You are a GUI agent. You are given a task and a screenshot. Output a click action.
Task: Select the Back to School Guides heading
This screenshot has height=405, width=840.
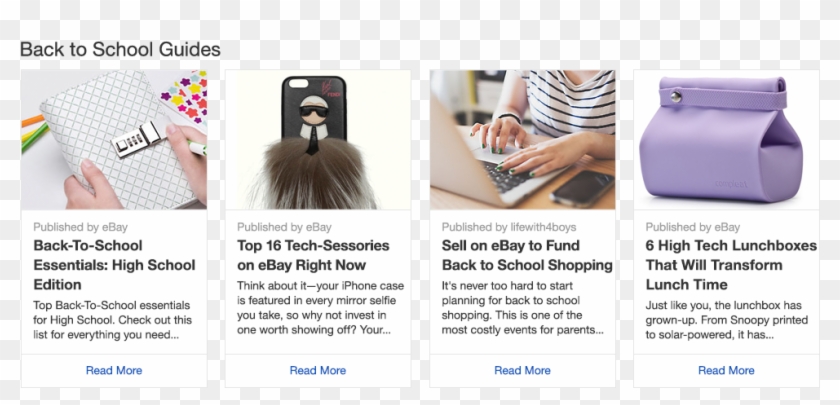[120, 49]
